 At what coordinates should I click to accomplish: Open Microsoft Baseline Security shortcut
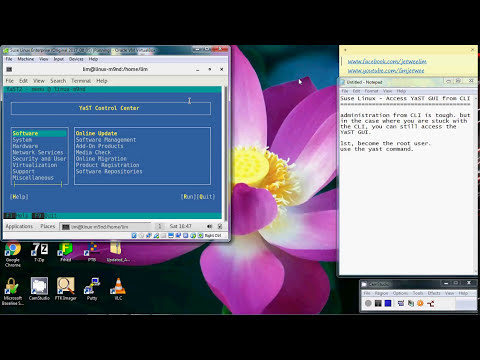tap(13, 292)
